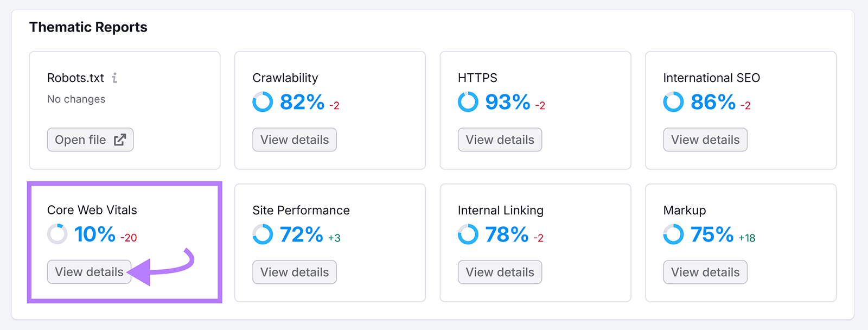Select the Markup donut chart
The width and height of the screenshot is (868, 330).
(x=673, y=234)
